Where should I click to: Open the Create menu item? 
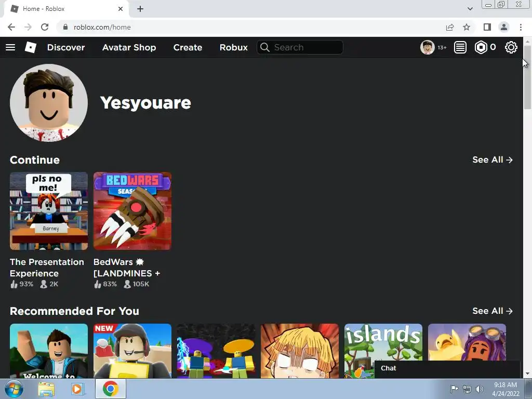[188, 47]
